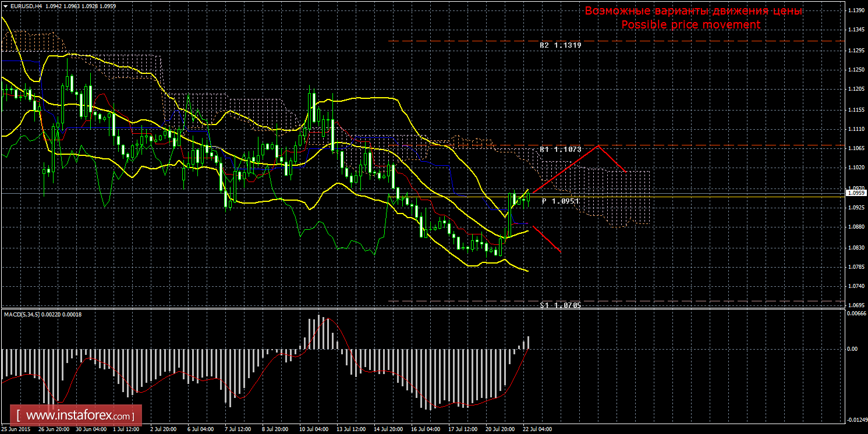Click the tallest MACD histogram bar peak

[319, 316]
